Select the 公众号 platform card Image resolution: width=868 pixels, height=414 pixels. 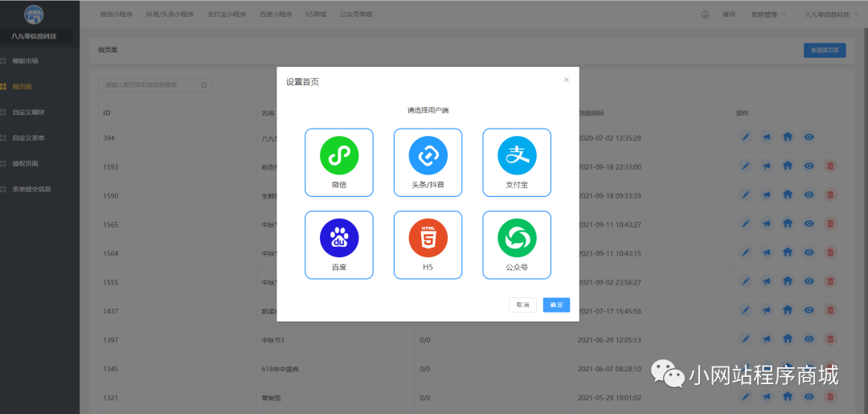(517, 244)
